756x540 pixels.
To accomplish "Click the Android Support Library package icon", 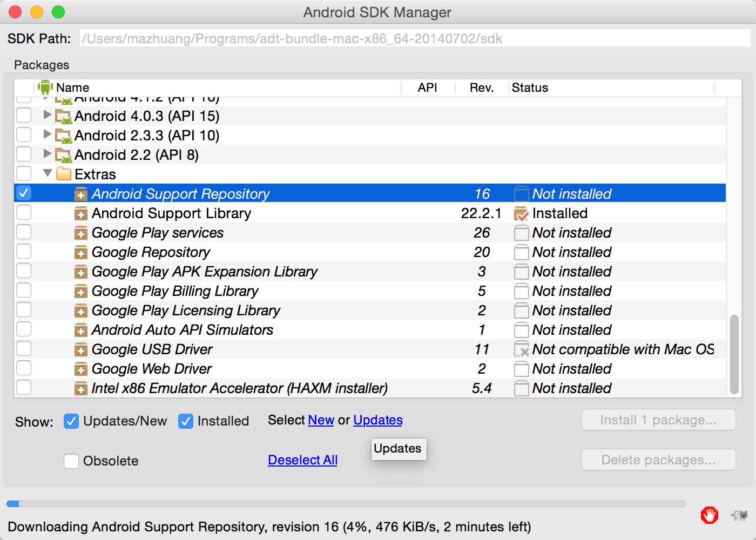I will point(80,214).
